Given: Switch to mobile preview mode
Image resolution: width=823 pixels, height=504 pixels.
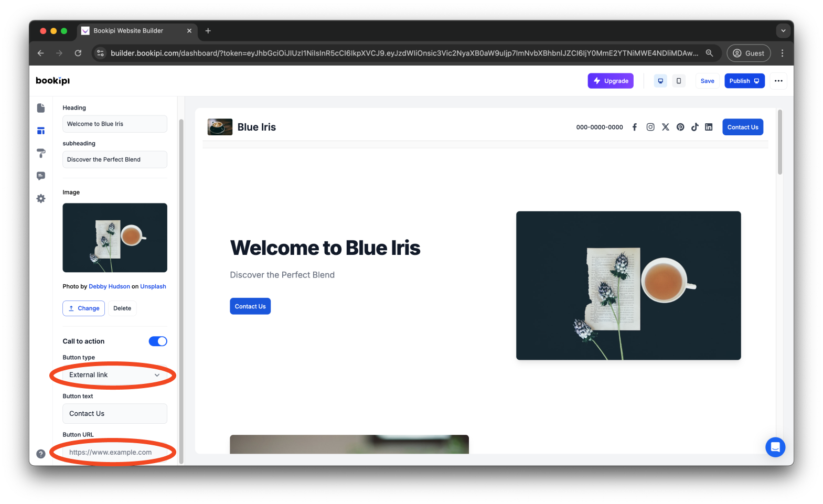Looking at the screenshot, I should coord(679,81).
